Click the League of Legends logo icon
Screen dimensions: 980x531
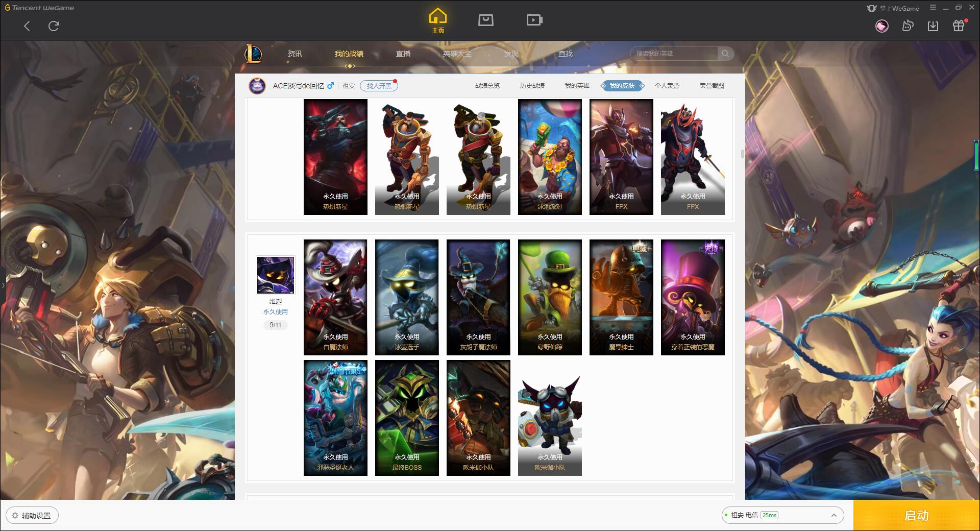pos(253,54)
